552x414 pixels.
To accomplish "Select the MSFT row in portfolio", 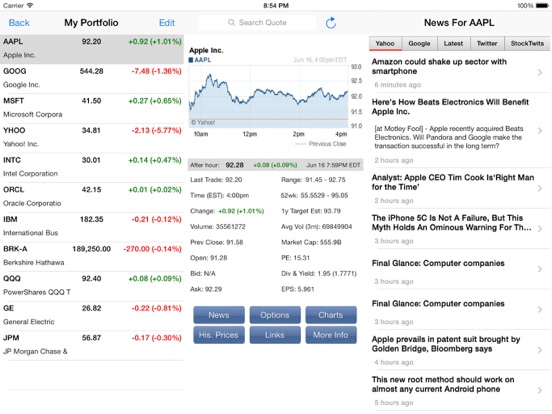I will tap(92, 108).
